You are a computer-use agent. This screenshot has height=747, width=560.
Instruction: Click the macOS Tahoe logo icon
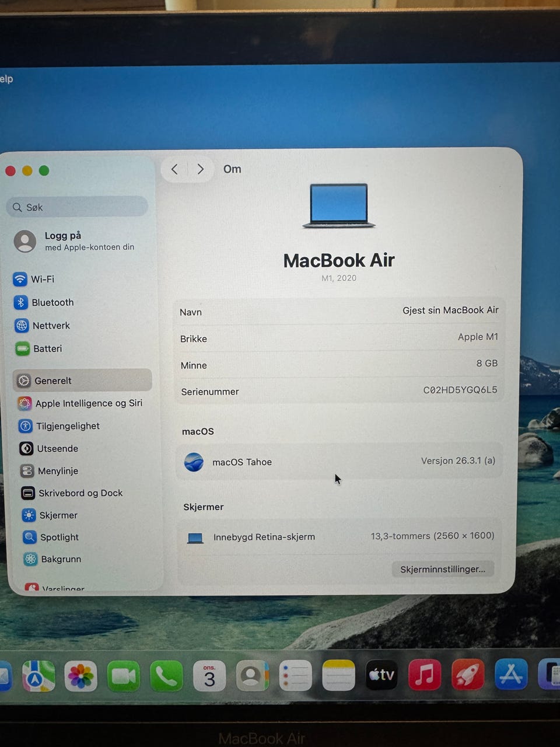tap(194, 462)
